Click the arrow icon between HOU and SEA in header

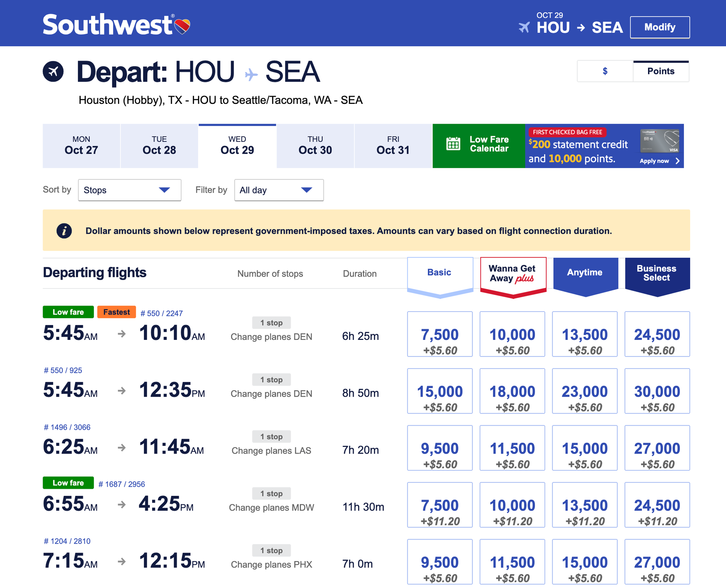(581, 28)
